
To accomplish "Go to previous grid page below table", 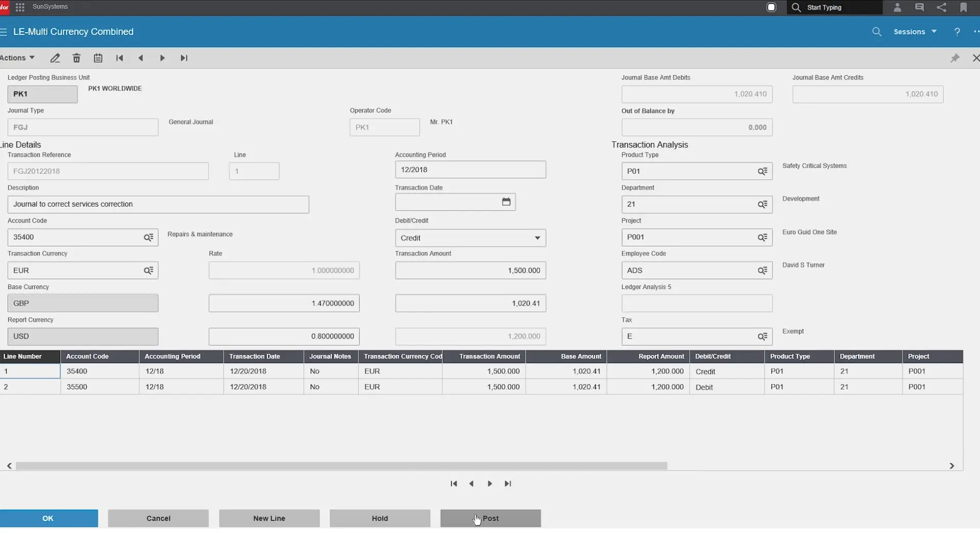I will pos(472,484).
